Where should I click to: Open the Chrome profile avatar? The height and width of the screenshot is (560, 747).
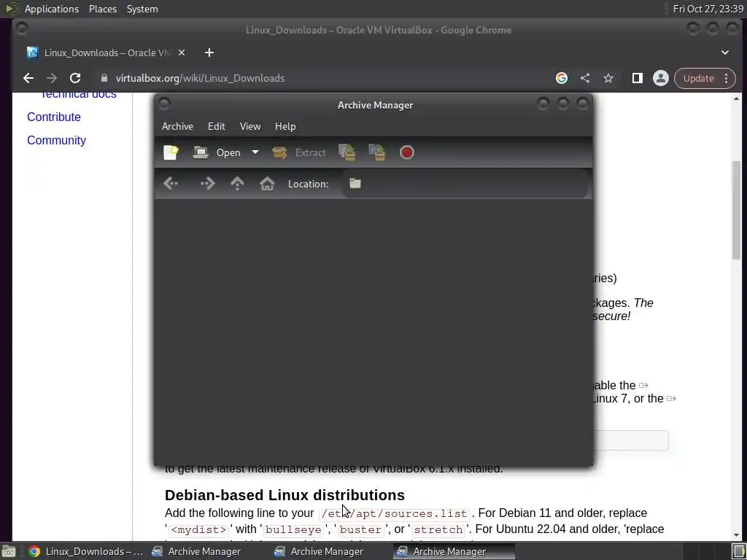point(661,78)
